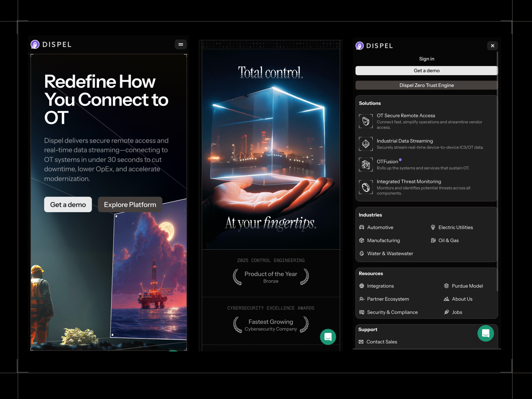Click the Jobs feather icon
The height and width of the screenshot is (399, 532).
447,312
